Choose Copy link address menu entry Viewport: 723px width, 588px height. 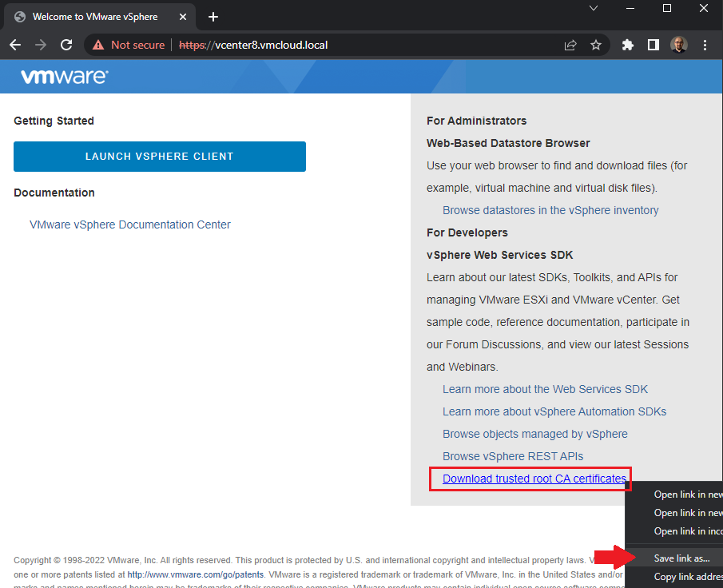(687, 577)
